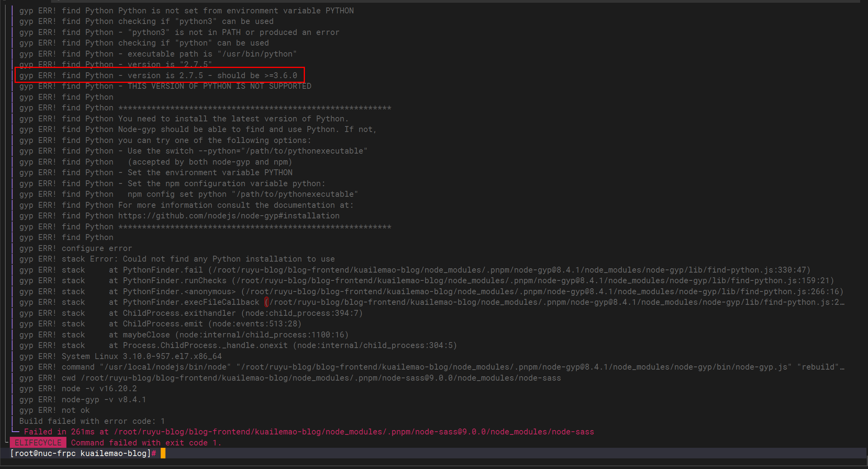Click 'For more information consult the documentation at:' line
The width and height of the screenshot is (868, 469).
[x=186, y=205]
